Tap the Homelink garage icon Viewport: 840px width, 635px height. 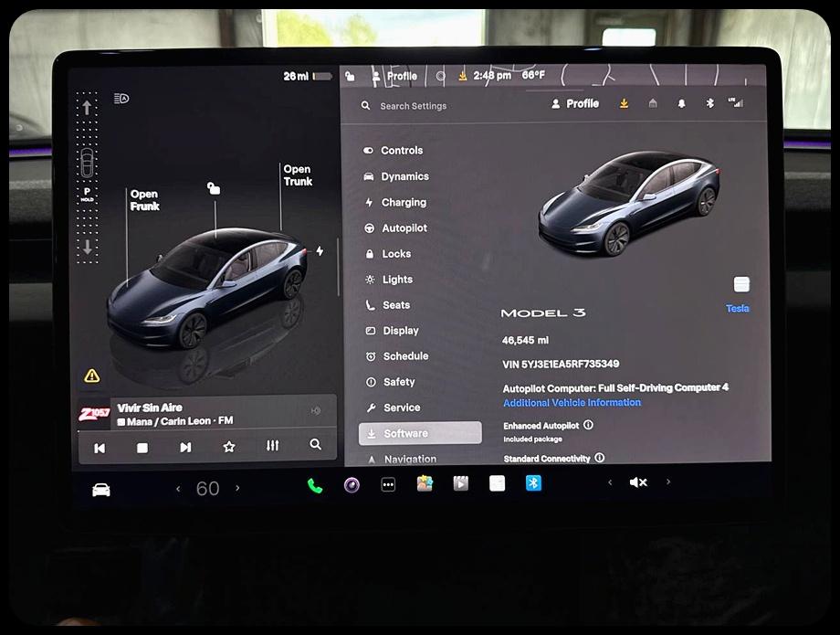click(654, 104)
